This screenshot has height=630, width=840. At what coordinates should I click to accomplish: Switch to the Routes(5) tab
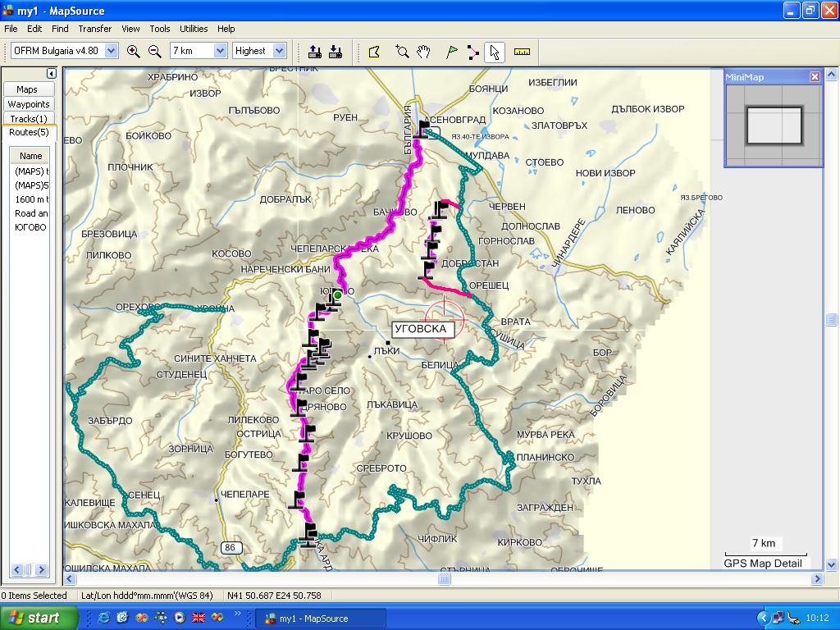pos(29,132)
